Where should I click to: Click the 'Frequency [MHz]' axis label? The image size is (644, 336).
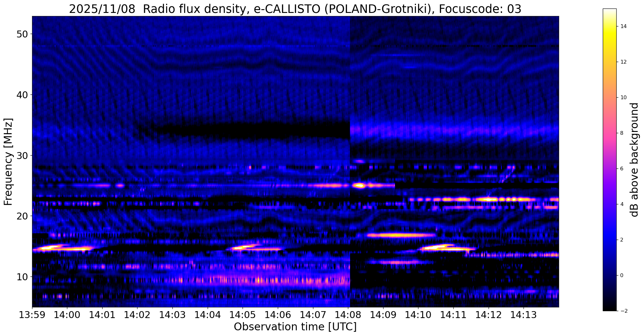point(8,162)
